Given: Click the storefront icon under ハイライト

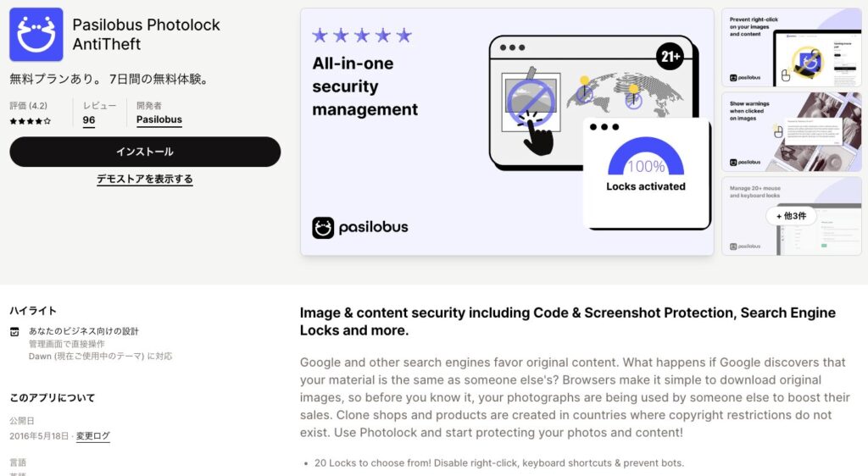Looking at the screenshot, I should click(x=15, y=332).
